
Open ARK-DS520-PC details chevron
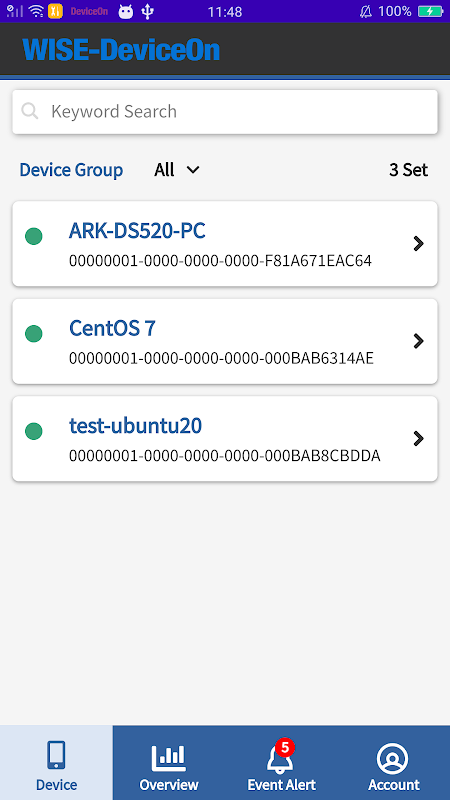418,244
